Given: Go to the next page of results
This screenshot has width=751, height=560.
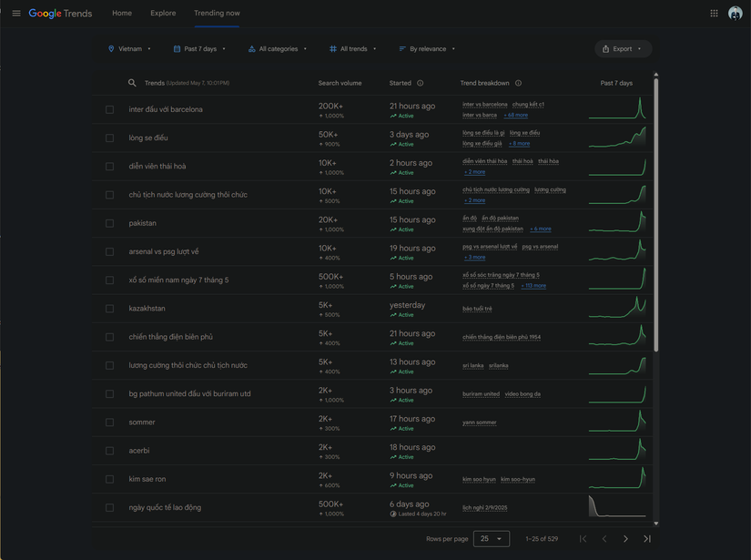Looking at the screenshot, I should 625,539.
